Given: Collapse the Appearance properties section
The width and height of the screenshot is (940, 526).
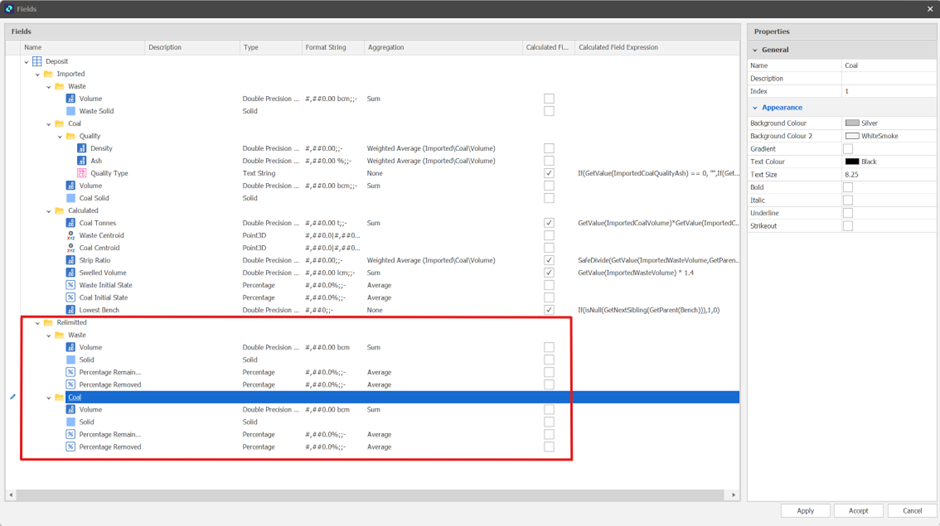Looking at the screenshot, I should (755, 107).
